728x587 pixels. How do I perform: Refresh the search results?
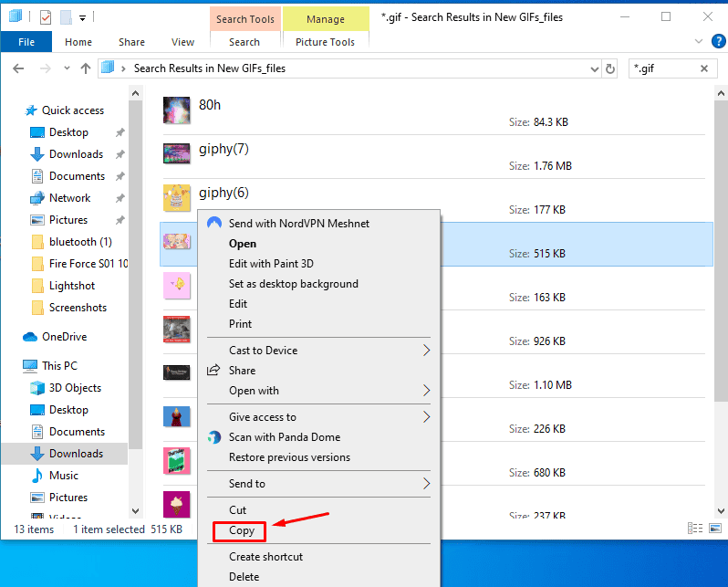coord(610,68)
